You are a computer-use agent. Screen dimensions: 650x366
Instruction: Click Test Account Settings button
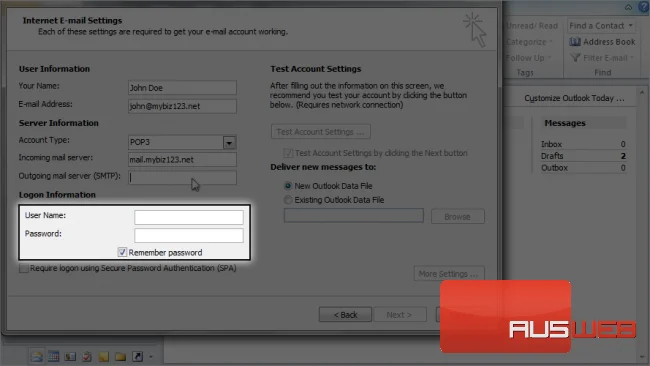(x=320, y=132)
